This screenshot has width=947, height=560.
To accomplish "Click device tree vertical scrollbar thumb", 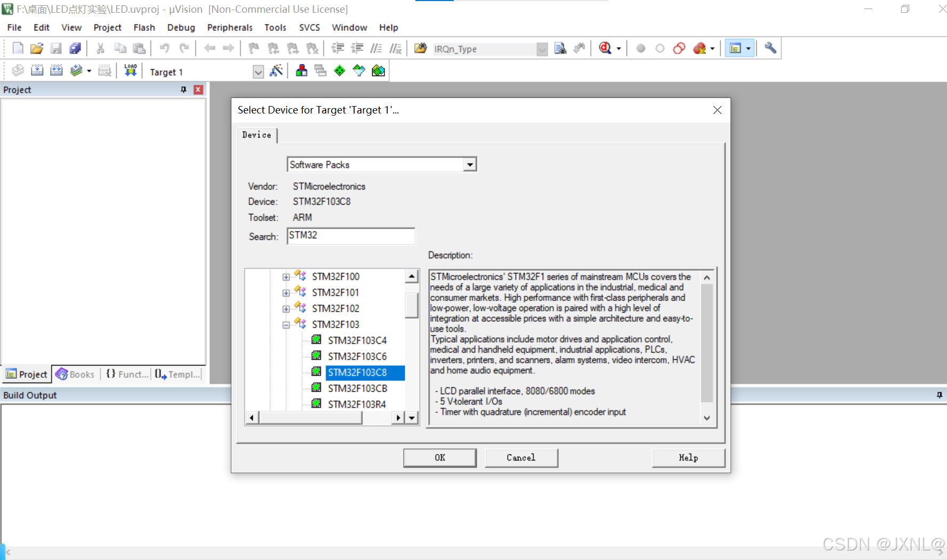I will (412, 305).
